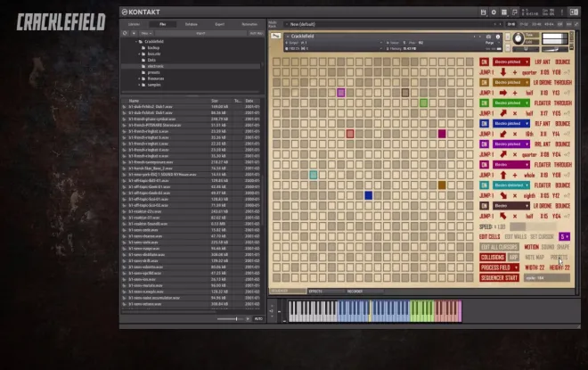The image size is (588, 370).
Task: Click the dark blue cell in the grid
Action: (x=369, y=195)
